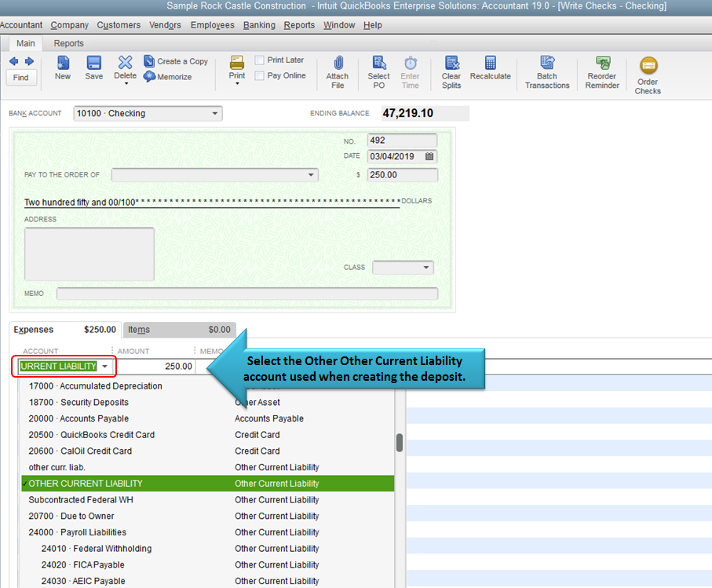
Task: Open the Help menu
Action: (x=372, y=25)
